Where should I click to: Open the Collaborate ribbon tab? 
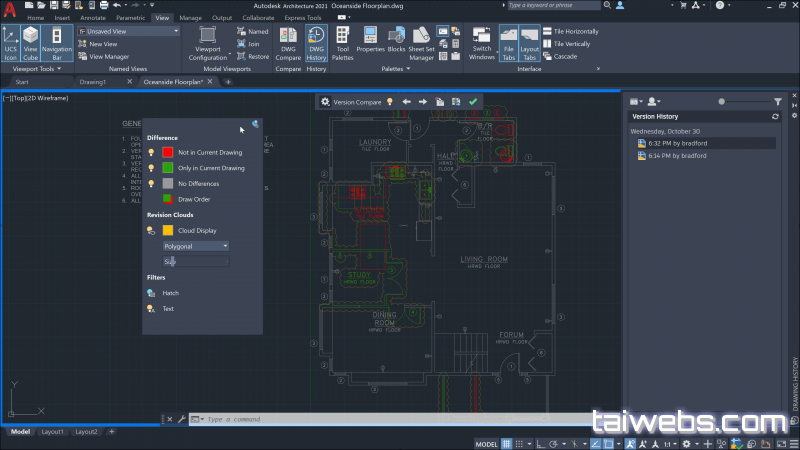click(x=258, y=18)
